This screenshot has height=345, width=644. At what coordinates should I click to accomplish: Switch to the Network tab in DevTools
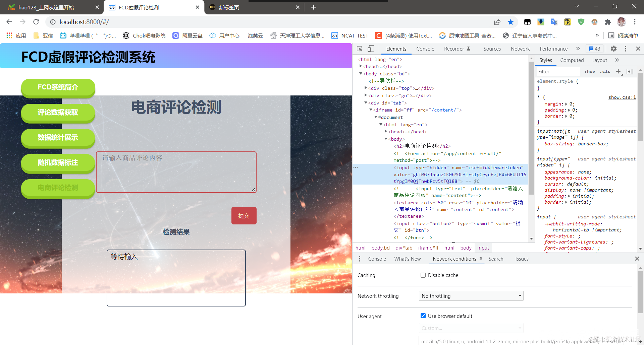520,49
